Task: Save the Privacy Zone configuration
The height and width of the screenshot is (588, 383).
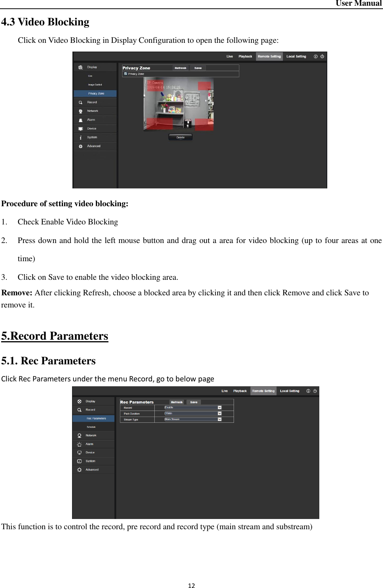Action: 198,68
